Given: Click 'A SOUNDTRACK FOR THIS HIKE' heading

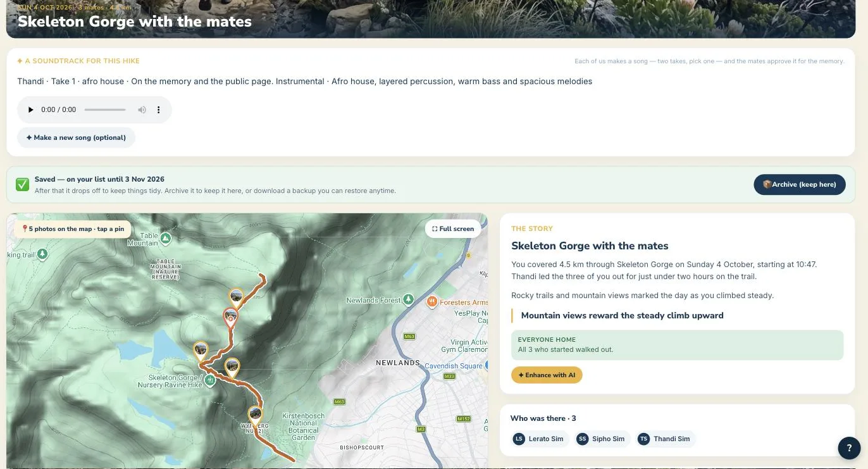Looking at the screenshot, I should [x=78, y=61].
